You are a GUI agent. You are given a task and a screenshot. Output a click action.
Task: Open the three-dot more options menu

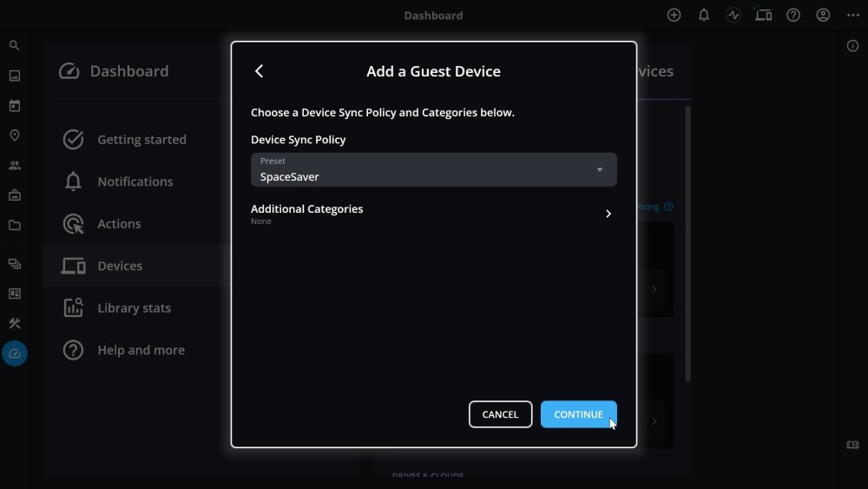pos(852,15)
